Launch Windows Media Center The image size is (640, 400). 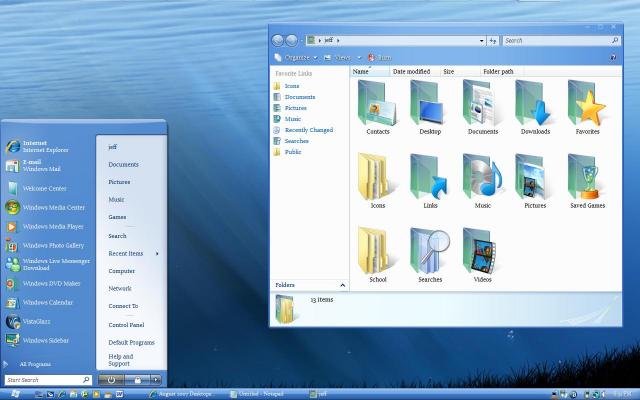point(45,207)
